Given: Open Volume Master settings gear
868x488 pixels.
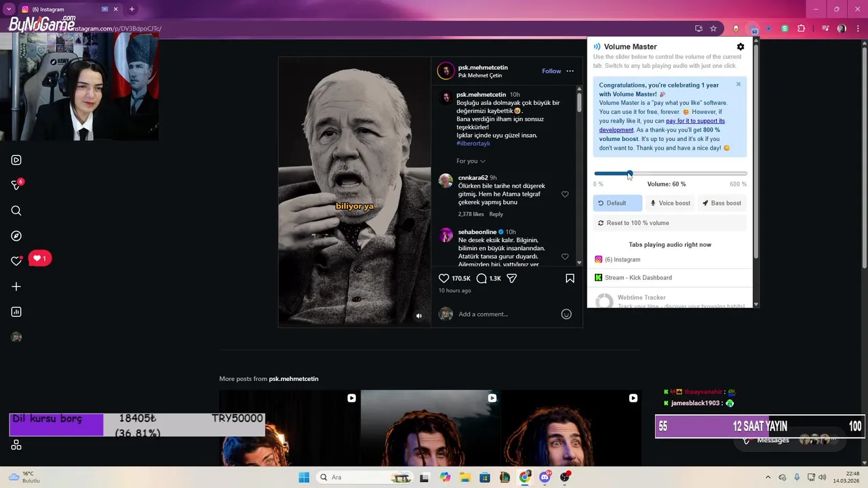Looking at the screenshot, I should click(x=741, y=47).
